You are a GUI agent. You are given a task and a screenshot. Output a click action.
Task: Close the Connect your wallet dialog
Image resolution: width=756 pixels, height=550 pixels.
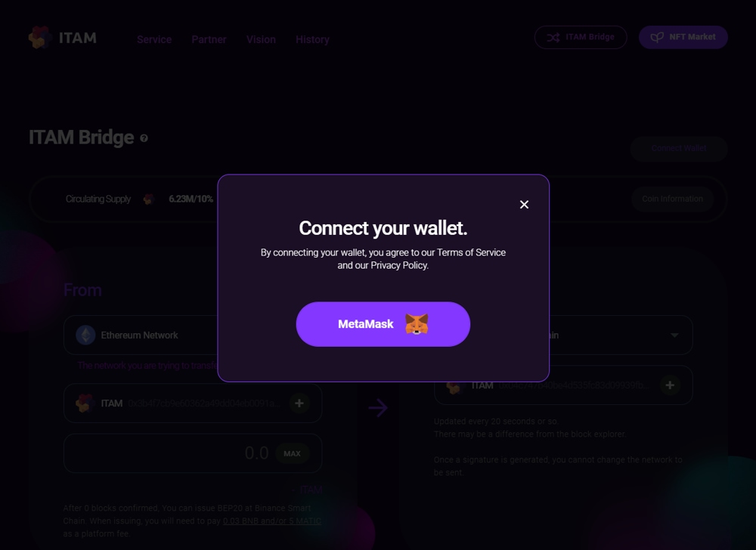[x=524, y=205]
